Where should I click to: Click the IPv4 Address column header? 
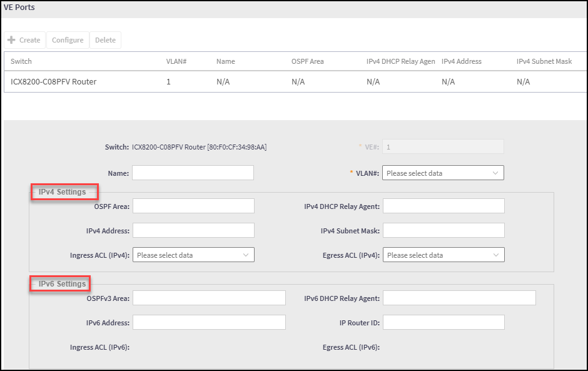pyautogui.click(x=462, y=61)
